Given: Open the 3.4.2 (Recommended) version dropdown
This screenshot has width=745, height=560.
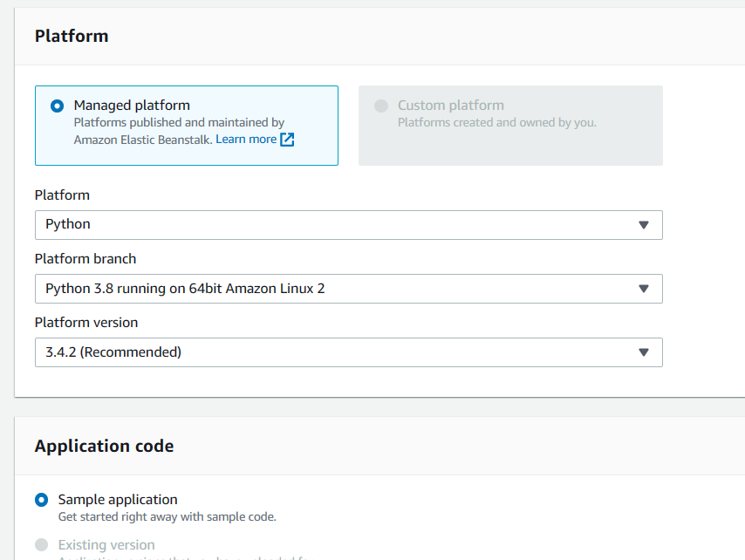Looking at the screenshot, I should (348, 352).
